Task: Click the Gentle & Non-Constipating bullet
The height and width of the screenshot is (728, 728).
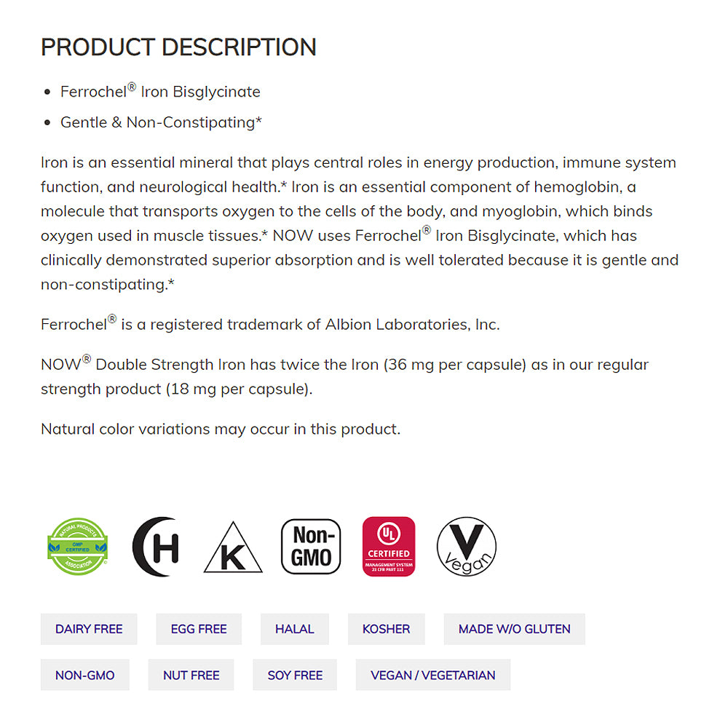Action: click(x=161, y=122)
